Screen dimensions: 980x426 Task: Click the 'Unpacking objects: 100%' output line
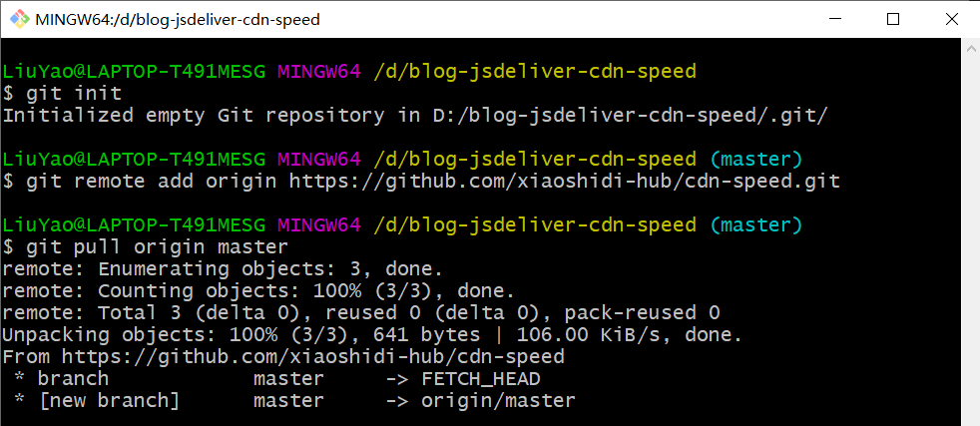point(372,334)
